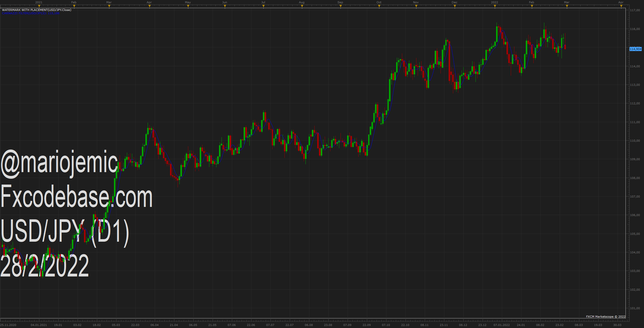644x328 pixels.
Task: Click the 112,00 price axis label
Action: pyautogui.click(x=635, y=103)
